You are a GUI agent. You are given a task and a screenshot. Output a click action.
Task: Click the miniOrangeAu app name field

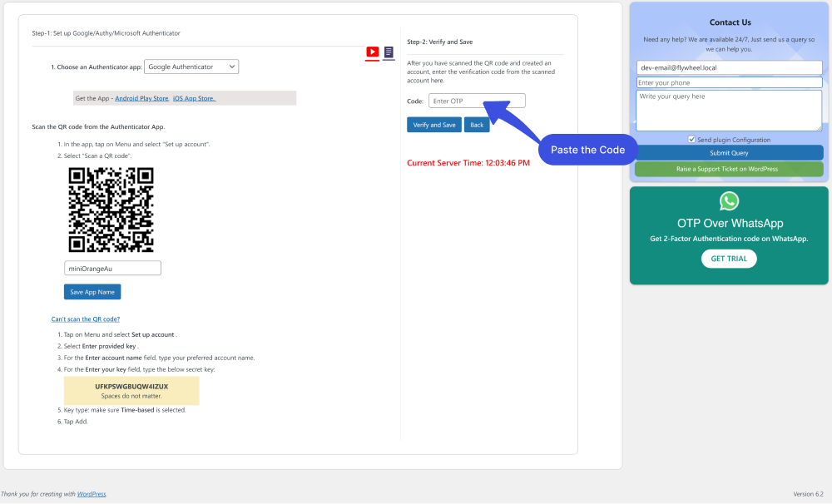(x=112, y=269)
